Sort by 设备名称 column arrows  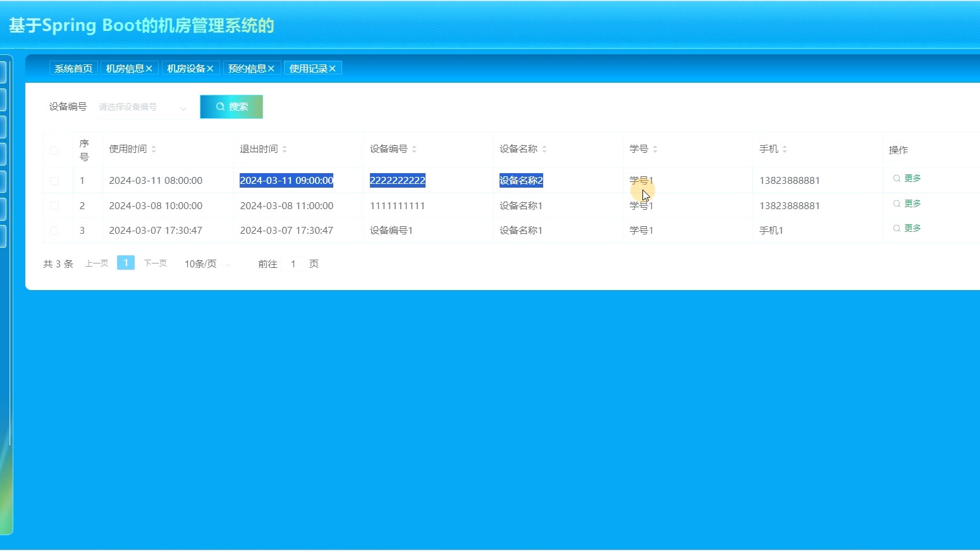544,149
